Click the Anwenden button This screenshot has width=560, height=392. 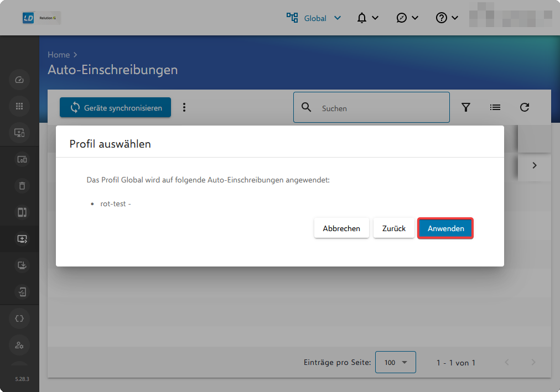445,228
